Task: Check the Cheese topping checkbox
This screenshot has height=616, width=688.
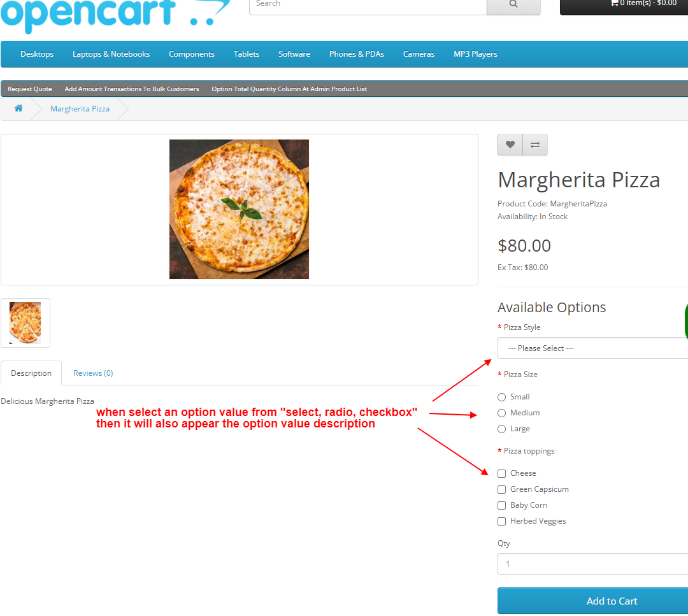Action: click(501, 473)
